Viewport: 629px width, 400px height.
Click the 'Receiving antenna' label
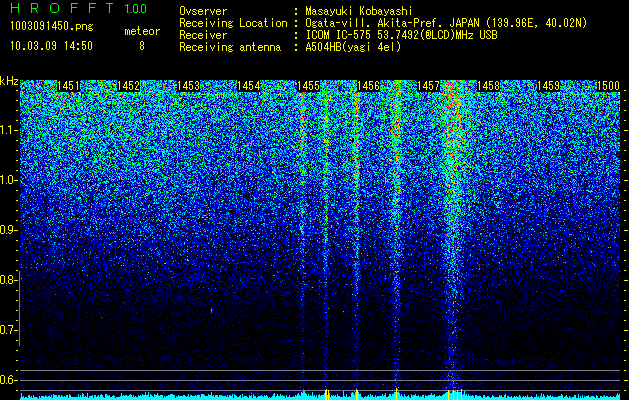[230, 47]
